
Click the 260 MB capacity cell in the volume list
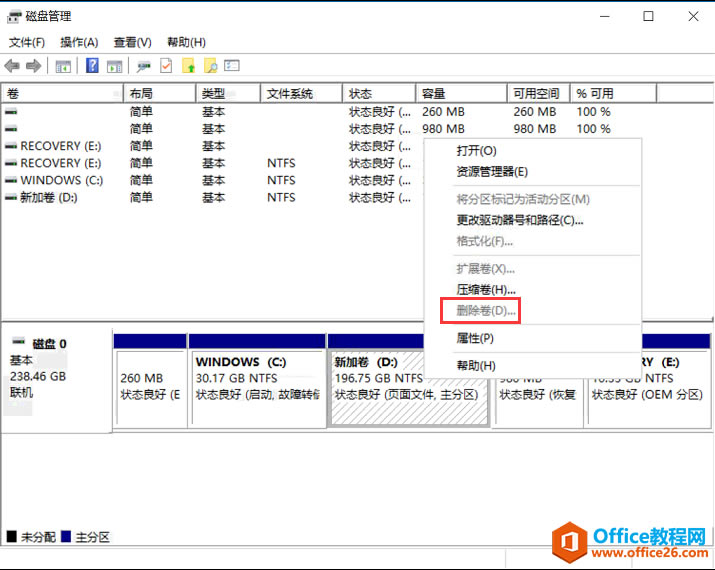coord(443,112)
